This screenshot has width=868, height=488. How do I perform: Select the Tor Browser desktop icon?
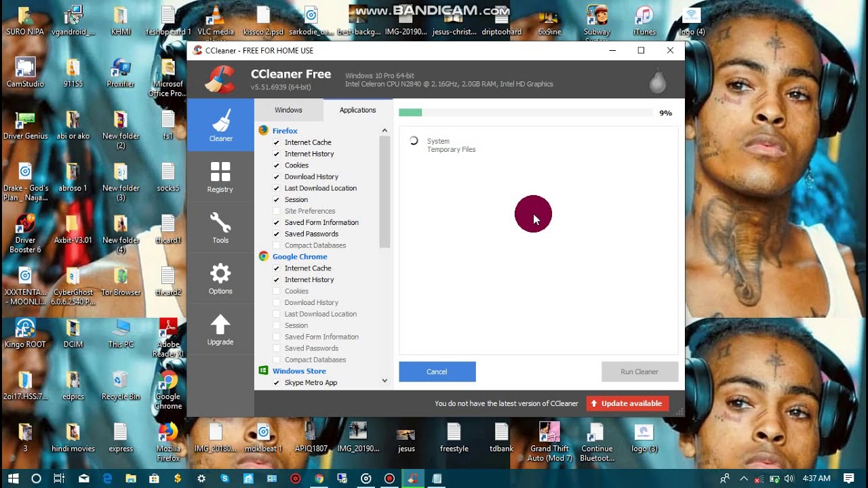[121, 281]
